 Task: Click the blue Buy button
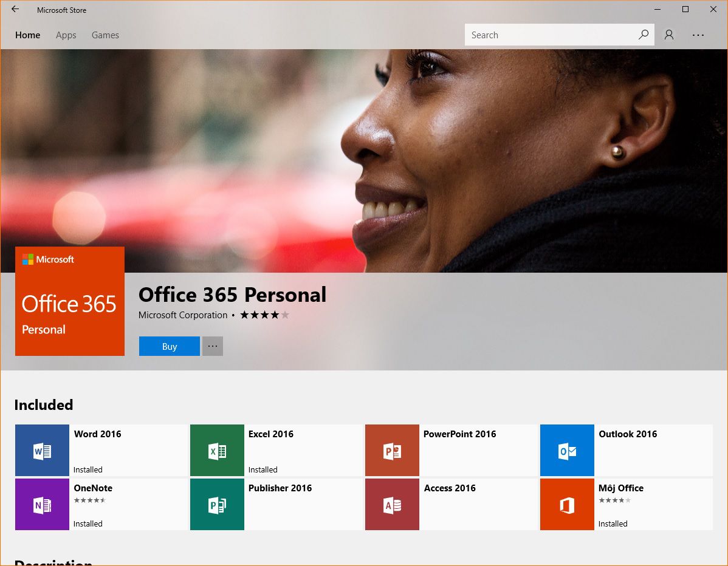point(170,346)
